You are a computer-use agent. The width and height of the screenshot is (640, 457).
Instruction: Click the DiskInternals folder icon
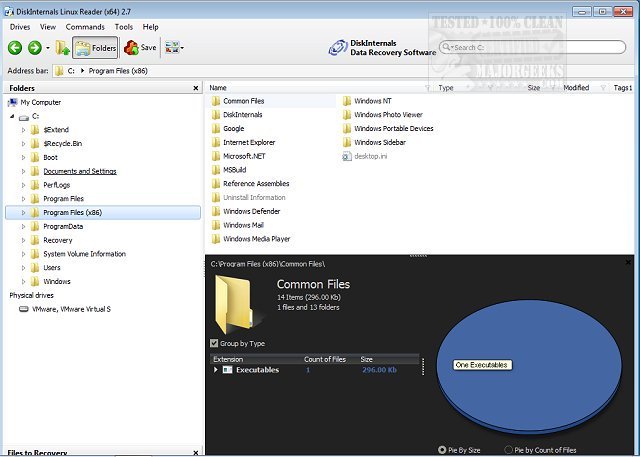(216, 115)
